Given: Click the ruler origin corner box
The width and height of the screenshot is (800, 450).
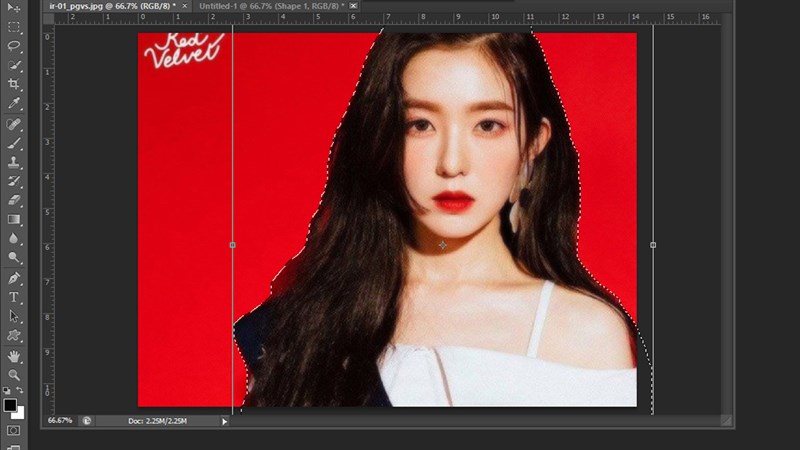Looking at the screenshot, I should point(48,19).
